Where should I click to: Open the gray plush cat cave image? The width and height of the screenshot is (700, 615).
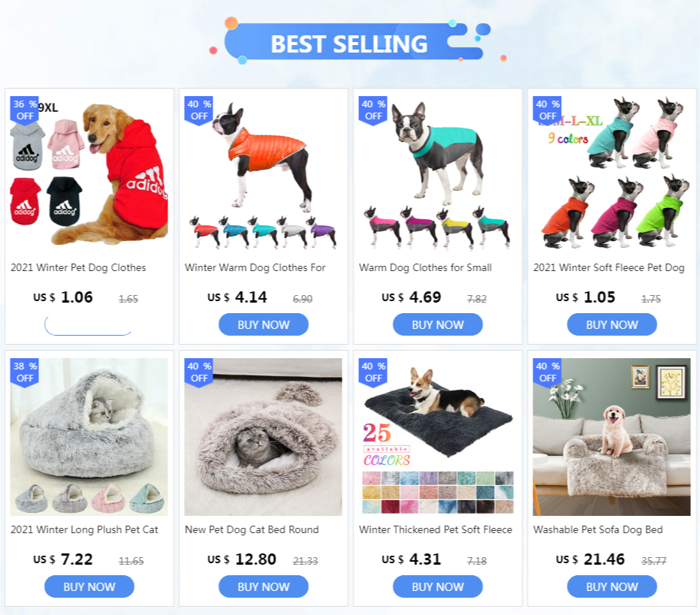pyautogui.click(x=89, y=437)
